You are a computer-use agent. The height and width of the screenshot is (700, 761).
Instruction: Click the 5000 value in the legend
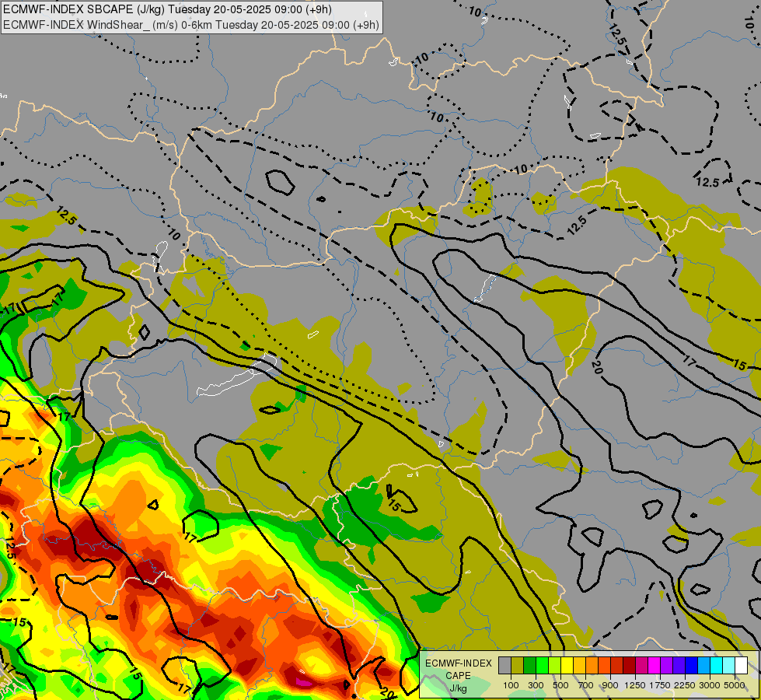735,685
